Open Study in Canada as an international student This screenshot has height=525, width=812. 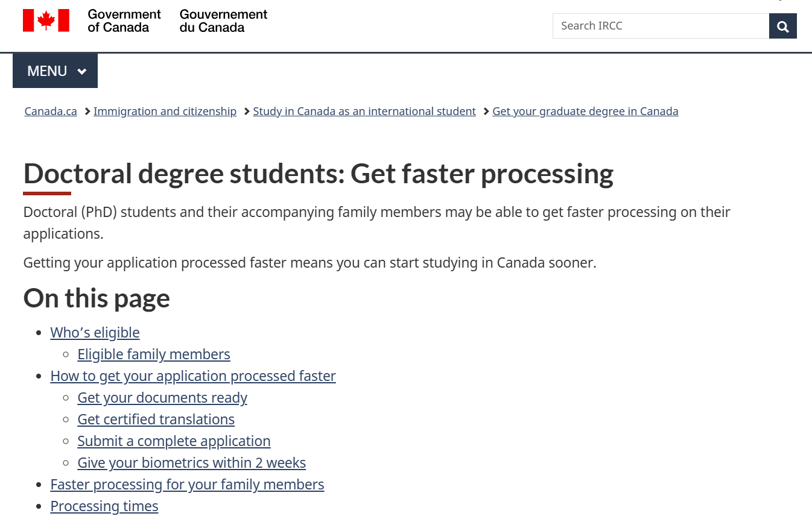pos(364,112)
